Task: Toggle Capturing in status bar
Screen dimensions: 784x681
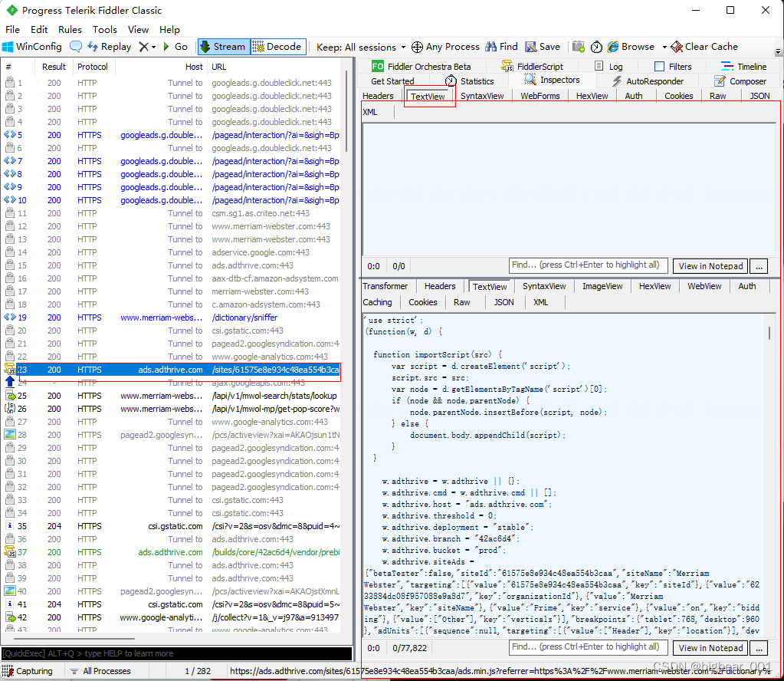Action: tap(28, 671)
